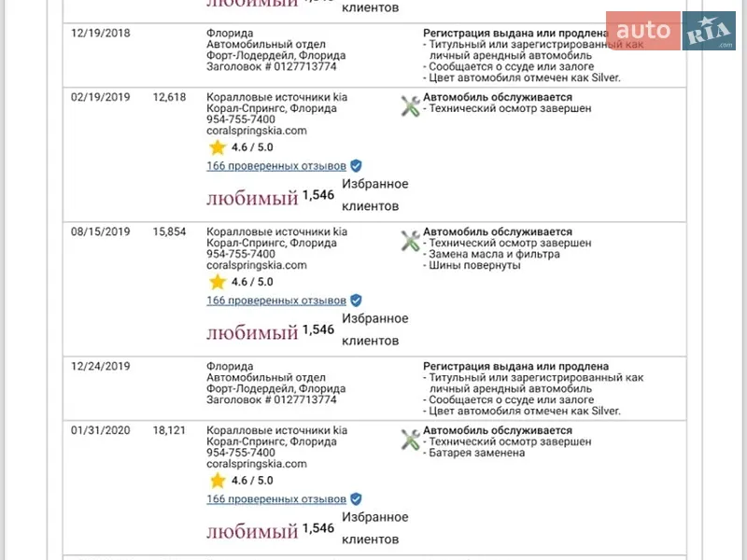
Task: Click coralspringskia.com in 02/19/2019 entry
Action: coord(256,131)
